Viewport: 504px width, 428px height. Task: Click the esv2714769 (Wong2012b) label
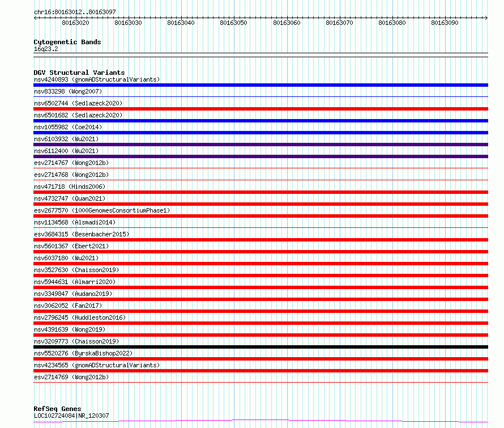pos(71,377)
